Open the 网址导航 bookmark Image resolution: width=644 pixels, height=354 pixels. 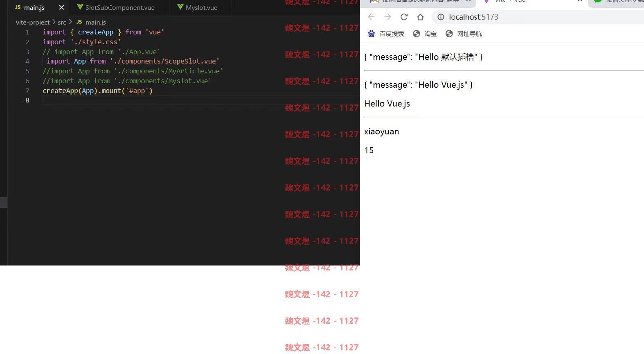pyautogui.click(x=464, y=34)
